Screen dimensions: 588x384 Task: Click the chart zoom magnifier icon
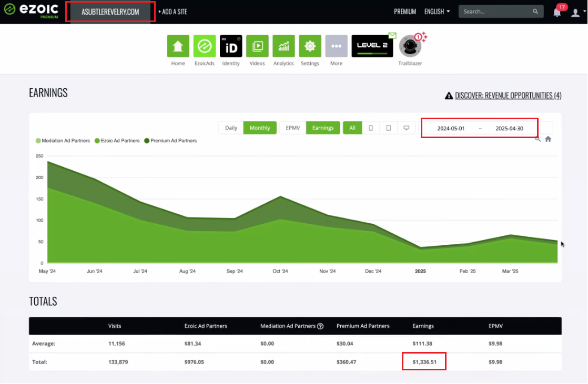tap(538, 139)
